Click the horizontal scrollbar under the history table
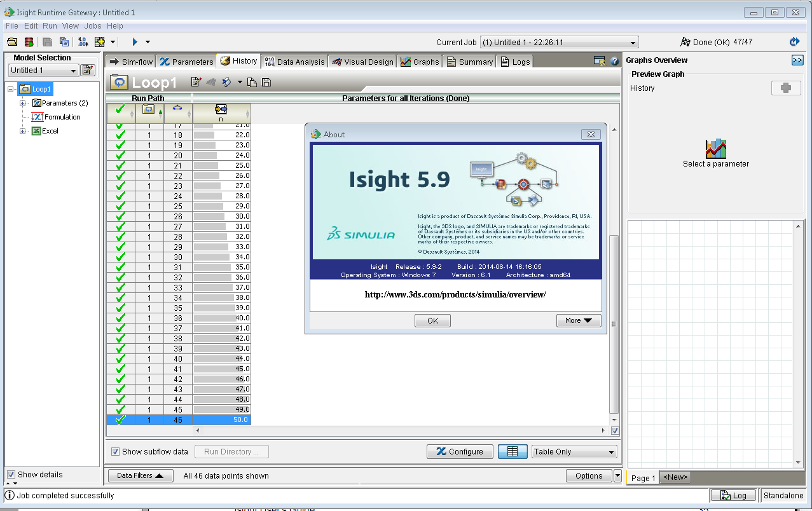 coord(401,430)
